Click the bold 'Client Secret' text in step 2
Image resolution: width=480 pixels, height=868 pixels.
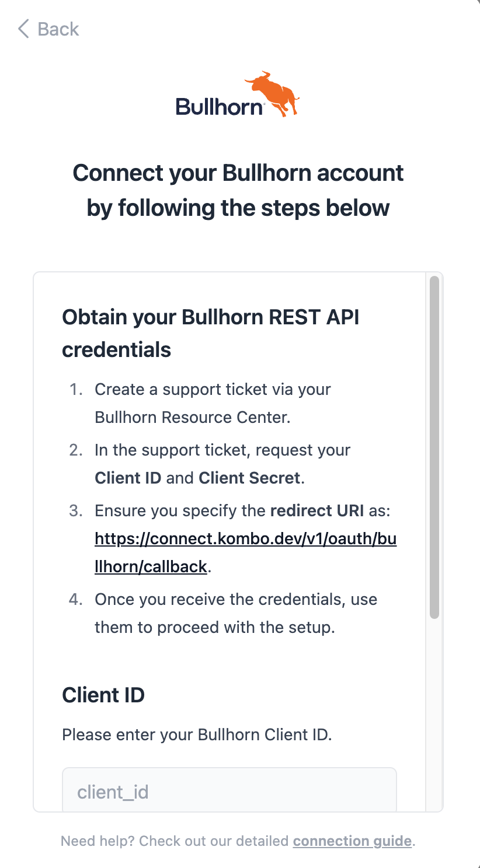pos(249,478)
